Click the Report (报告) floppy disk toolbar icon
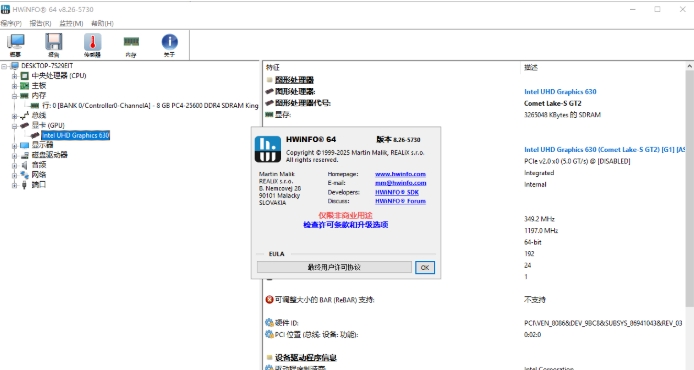Image resolution: width=694 pixels, height=370 pixels. coord(54,45)
